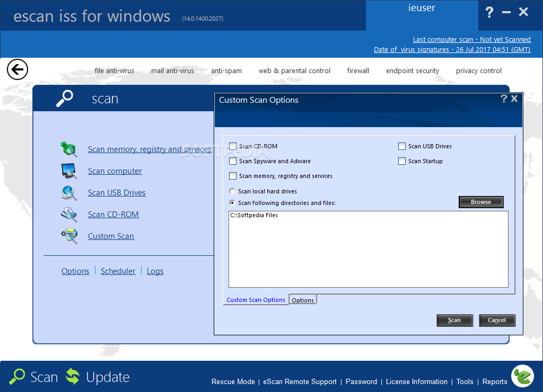Image resolution: width=543 pixels, height=392 pixels.
Task: Click the eScan logo in bottom corner
Action: point(523,376)
